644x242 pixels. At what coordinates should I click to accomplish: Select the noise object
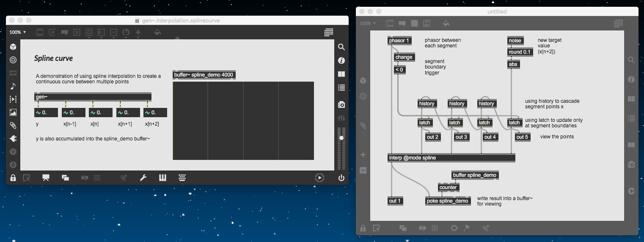515,41
